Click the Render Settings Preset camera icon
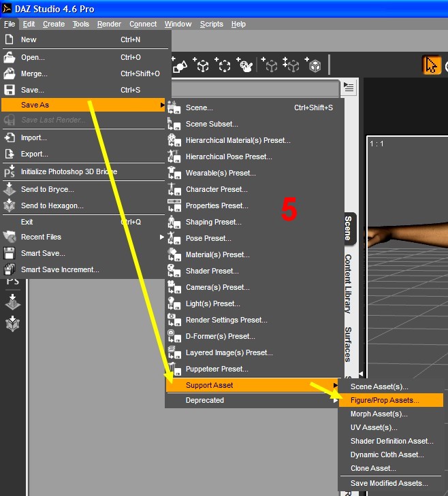Screen dimensions: 448x496 174,320
